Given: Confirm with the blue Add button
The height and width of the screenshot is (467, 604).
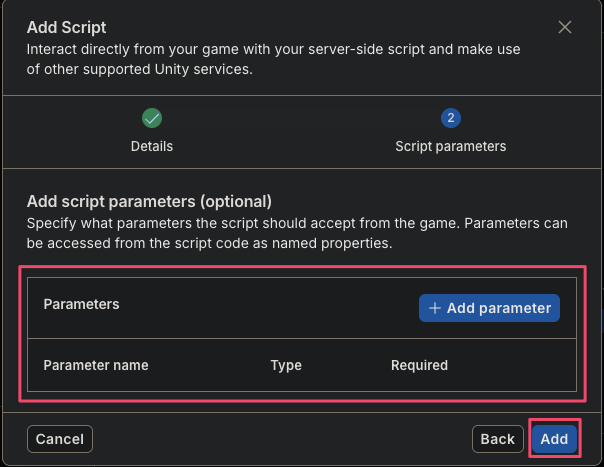Looking at the screenshot, I should (x=554, y=439).
